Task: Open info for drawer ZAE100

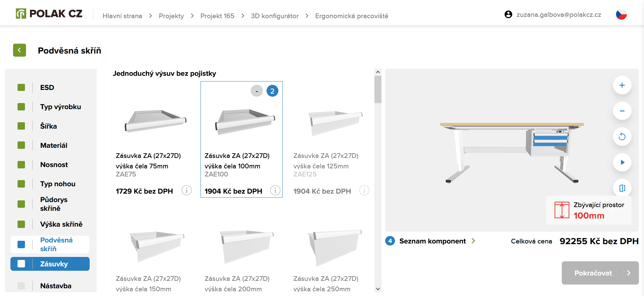Action: (275, 190)
